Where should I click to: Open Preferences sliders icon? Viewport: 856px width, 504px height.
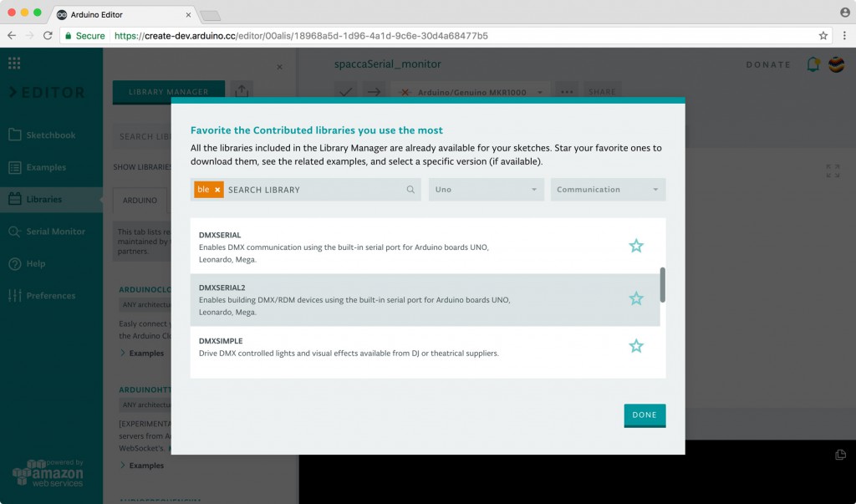tap(15, 296)
